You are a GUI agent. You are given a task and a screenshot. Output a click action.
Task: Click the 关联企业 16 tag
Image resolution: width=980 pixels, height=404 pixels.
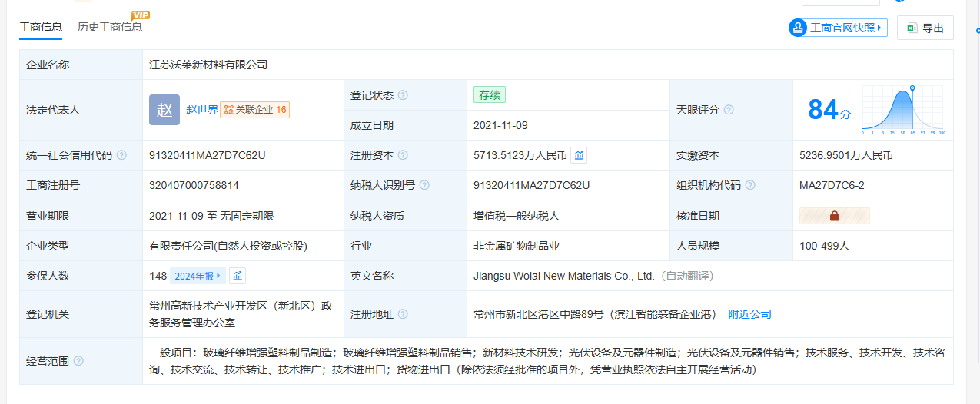(255, 110)
